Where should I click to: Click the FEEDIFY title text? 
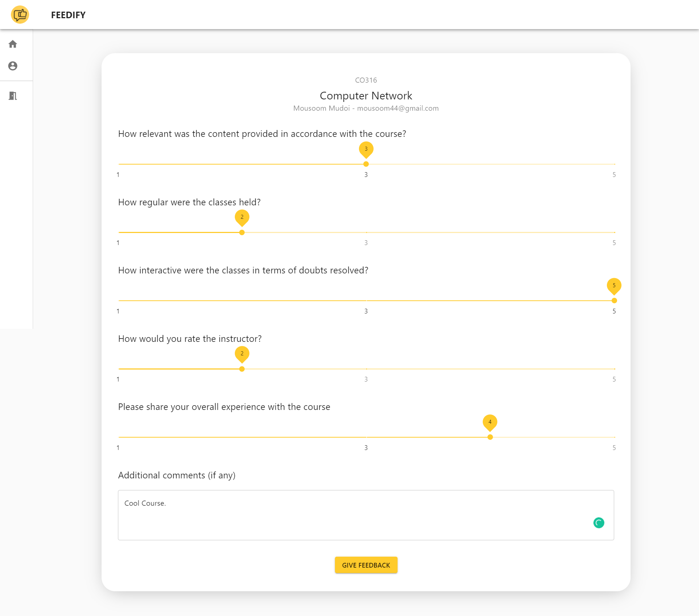[68, 15]
